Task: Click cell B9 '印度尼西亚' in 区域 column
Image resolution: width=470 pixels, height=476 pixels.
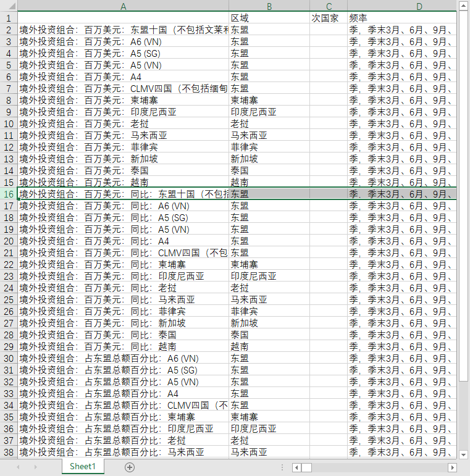Action: click(x=269, y=112)
